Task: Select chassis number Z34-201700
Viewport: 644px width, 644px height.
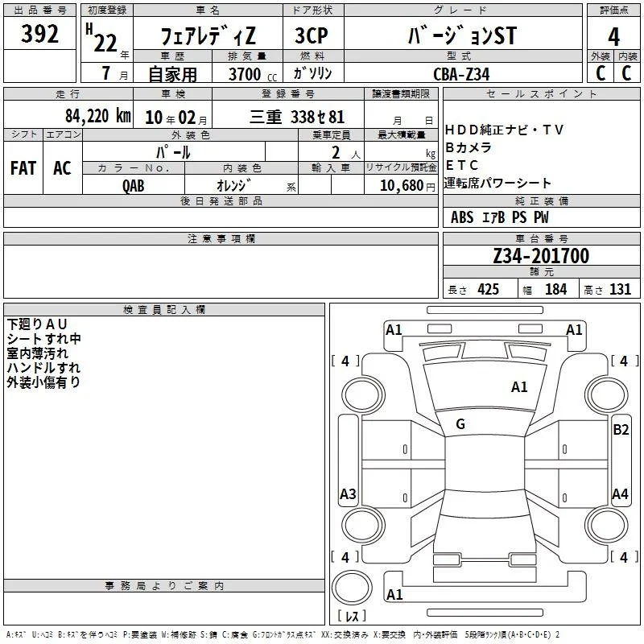Action: (541, 256)
